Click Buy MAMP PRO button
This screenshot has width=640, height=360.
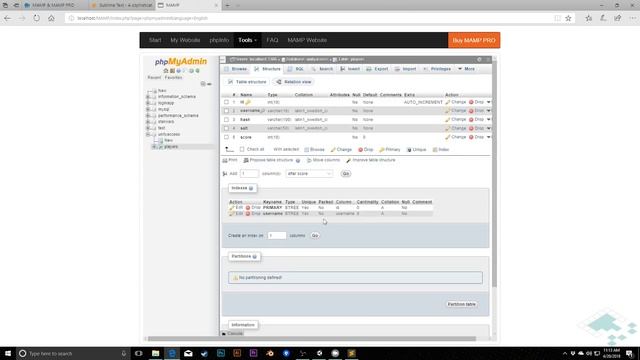474,40
